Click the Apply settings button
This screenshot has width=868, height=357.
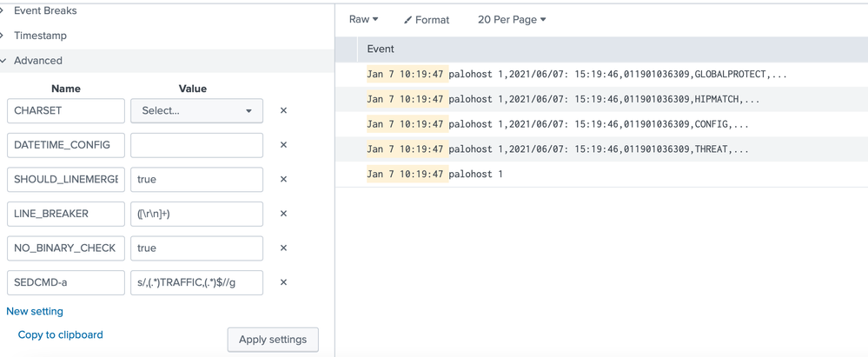point(273,340)
